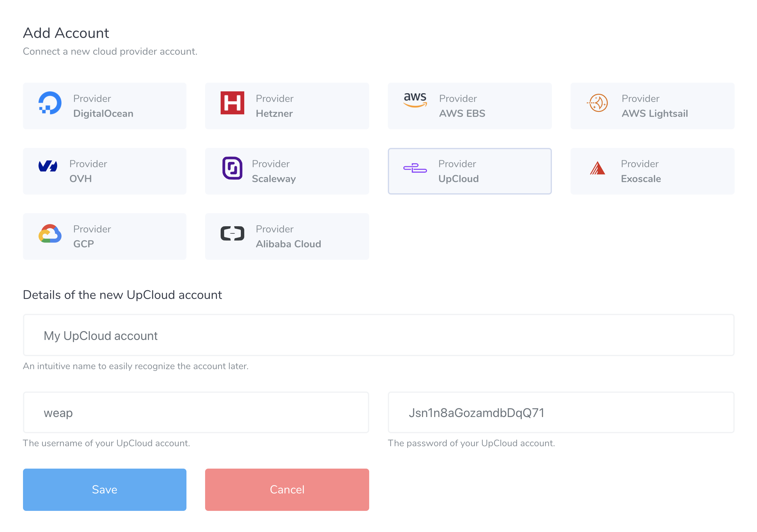Click the Add Account heading

66,33
